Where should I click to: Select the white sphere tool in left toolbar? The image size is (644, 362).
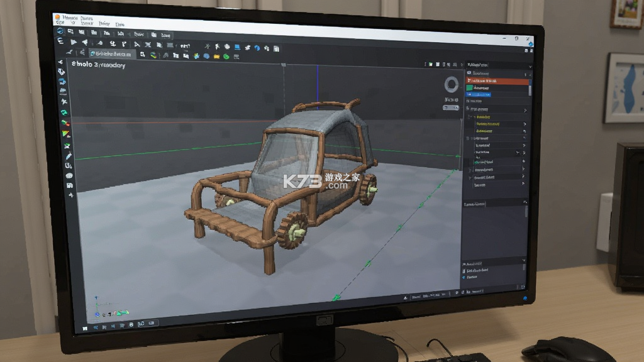[69, 176]
